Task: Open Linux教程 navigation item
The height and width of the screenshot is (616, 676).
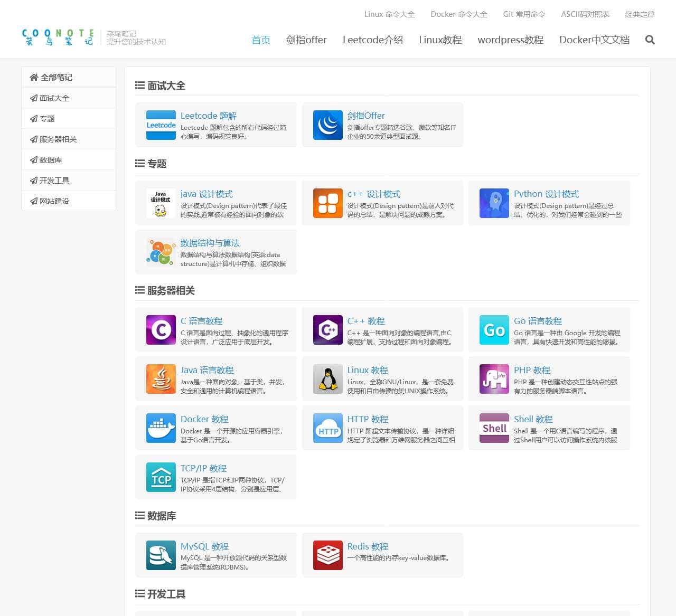Action: pos(440,40)
